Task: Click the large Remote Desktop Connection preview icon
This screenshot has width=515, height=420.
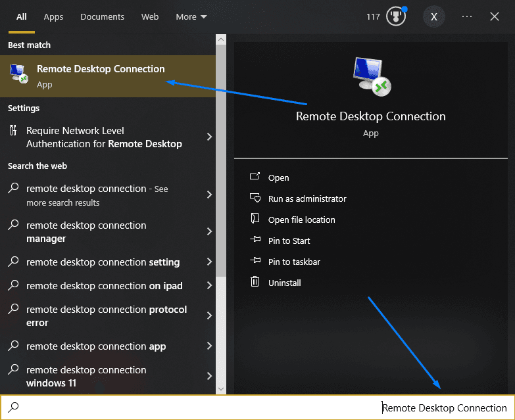Action: click(372, 76)
